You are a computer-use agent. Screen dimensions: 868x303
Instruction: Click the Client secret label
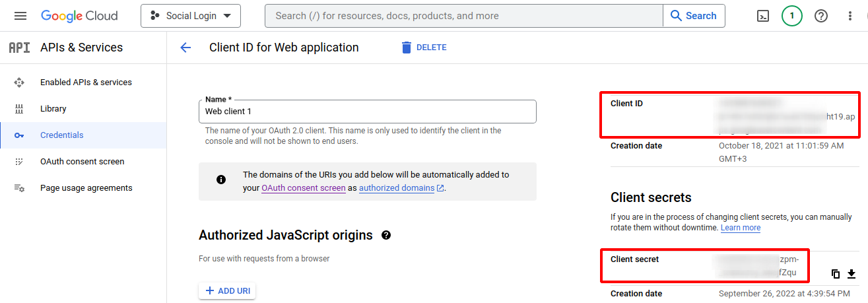click(635, 259)
